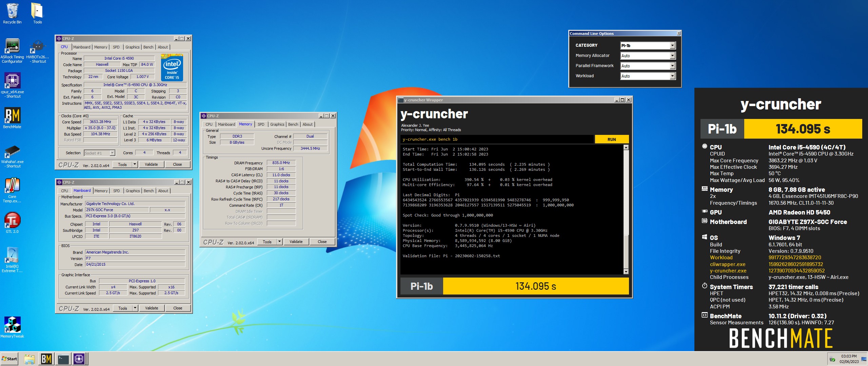This screenshot has height=366, width=868.
Task: Click the y-cruncher Wrapper title bar icon
Action: (401, 100)
